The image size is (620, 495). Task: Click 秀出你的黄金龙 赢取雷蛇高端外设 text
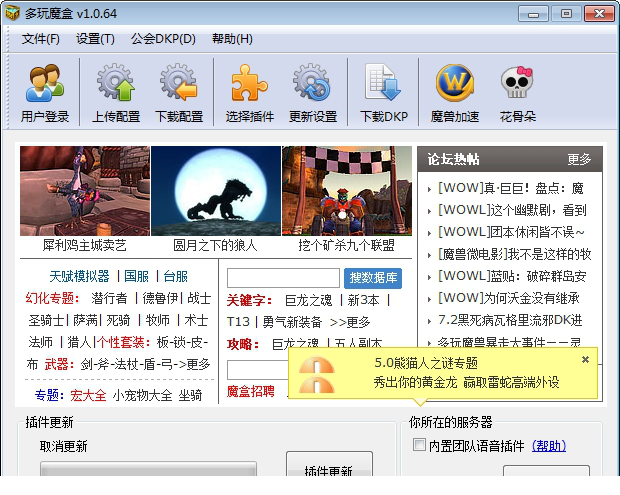[x=467, y=383]
